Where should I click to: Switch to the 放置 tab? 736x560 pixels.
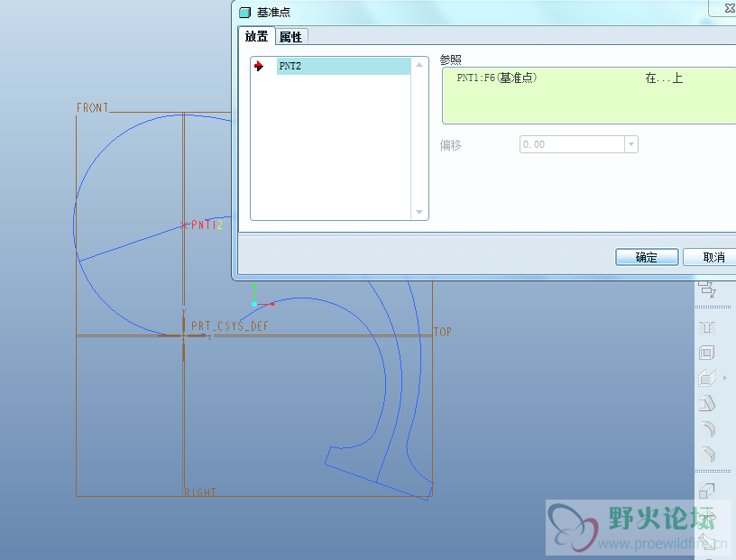coord(256,36)
